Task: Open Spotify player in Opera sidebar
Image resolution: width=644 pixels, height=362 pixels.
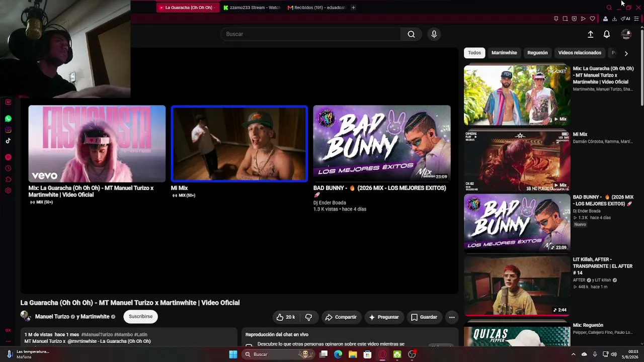Action: 8,157
